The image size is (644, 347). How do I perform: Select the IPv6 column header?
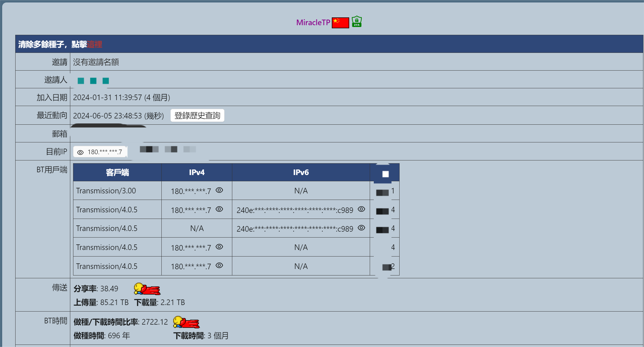301,172
